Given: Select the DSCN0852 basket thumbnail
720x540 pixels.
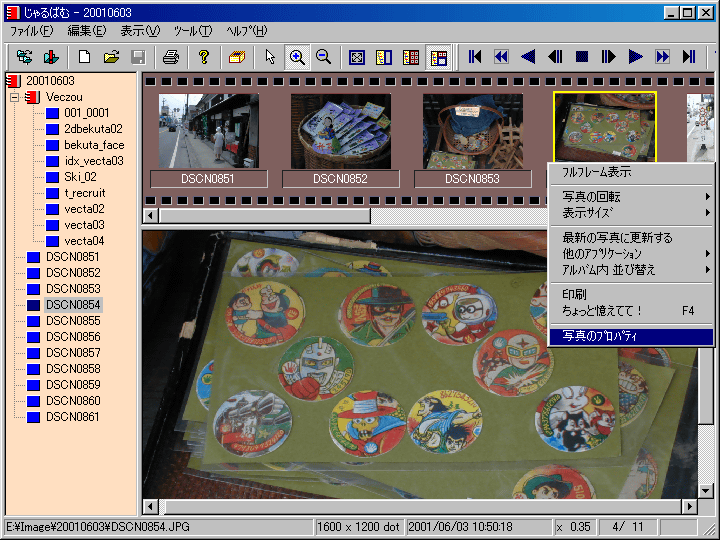Looking at the screenshot, I should pos(341,131).
